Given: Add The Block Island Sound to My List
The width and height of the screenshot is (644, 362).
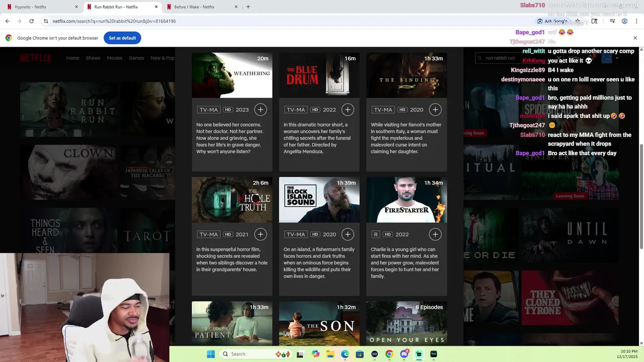Looking at the screenshot, I should tap(348, 234).
